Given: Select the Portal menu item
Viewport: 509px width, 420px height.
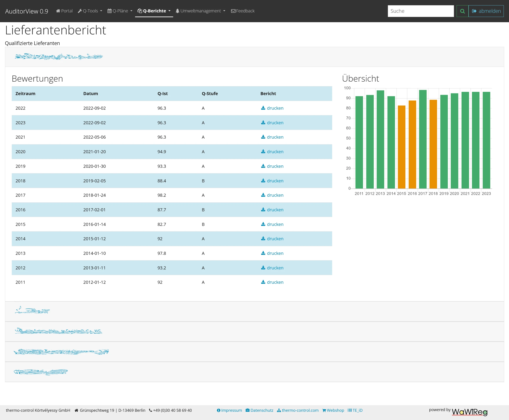Looking at the screenshot, I should [x=64, y=11].
